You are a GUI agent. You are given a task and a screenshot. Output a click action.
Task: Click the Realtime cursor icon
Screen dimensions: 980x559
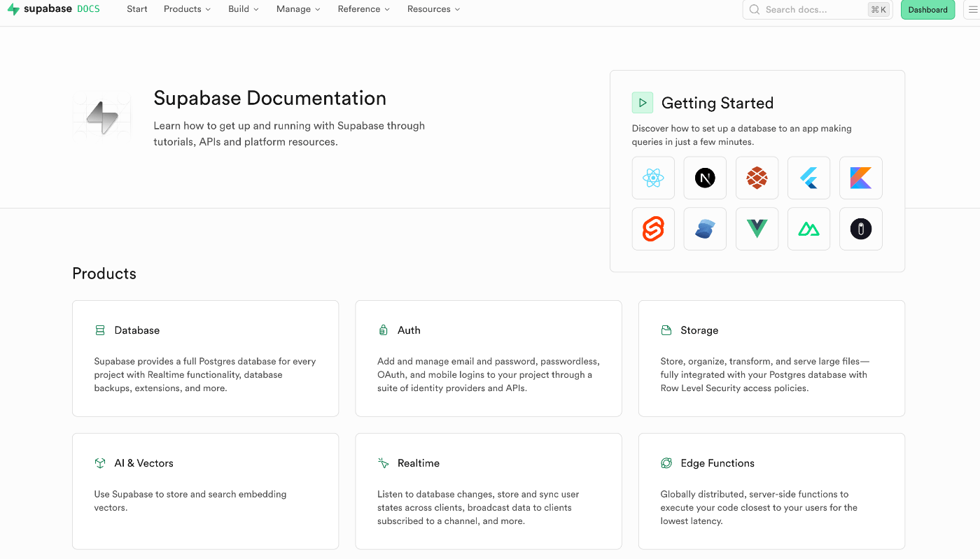383,463
